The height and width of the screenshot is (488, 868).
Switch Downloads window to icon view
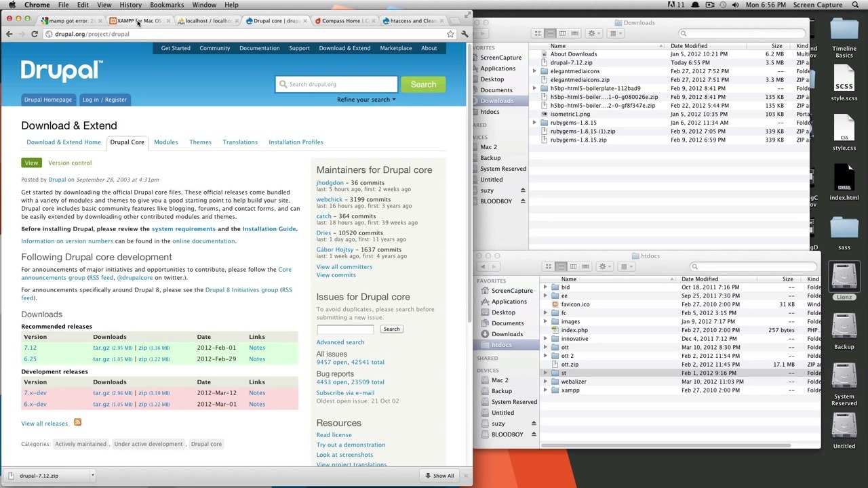tap(538, 33)
